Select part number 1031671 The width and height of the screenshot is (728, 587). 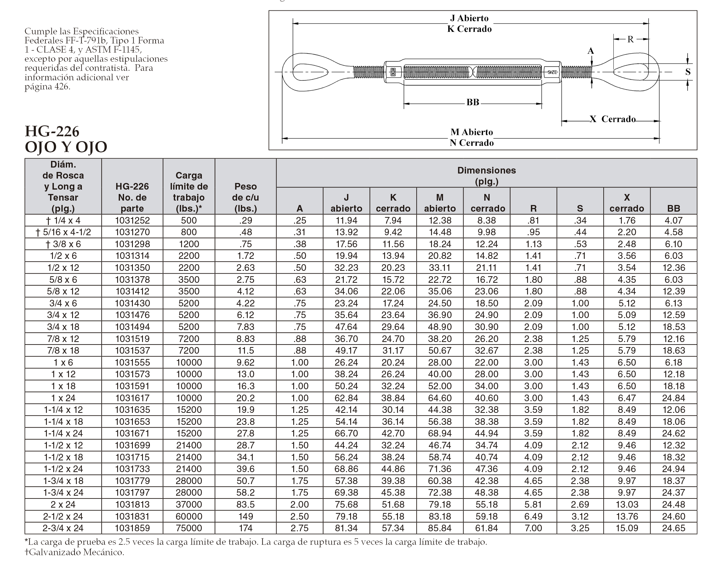click(132, 433)
